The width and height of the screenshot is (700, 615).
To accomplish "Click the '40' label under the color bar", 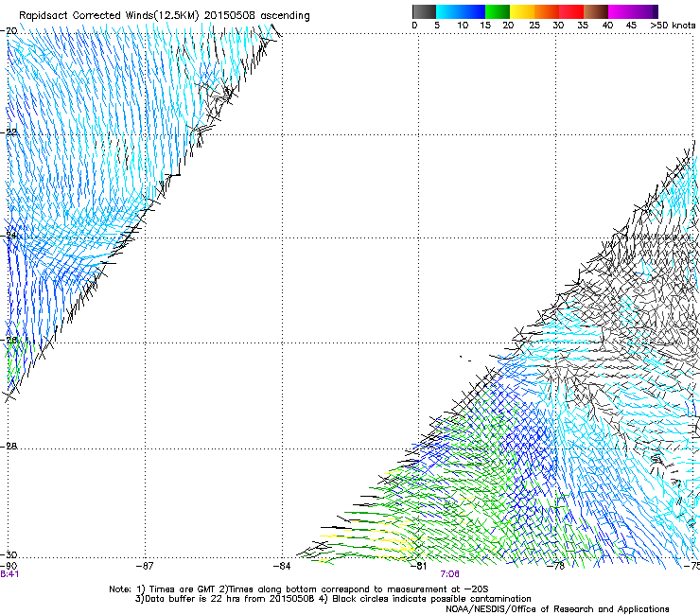I will (607, 26).
